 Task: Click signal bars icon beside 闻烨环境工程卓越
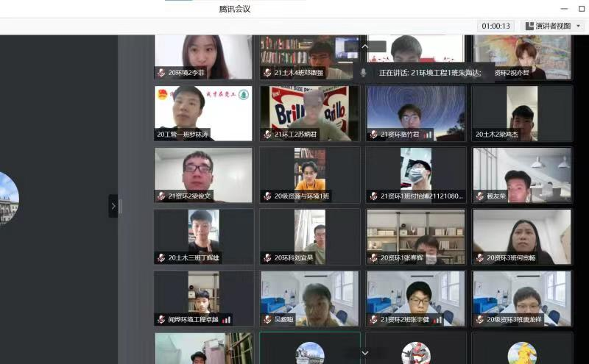227,320
